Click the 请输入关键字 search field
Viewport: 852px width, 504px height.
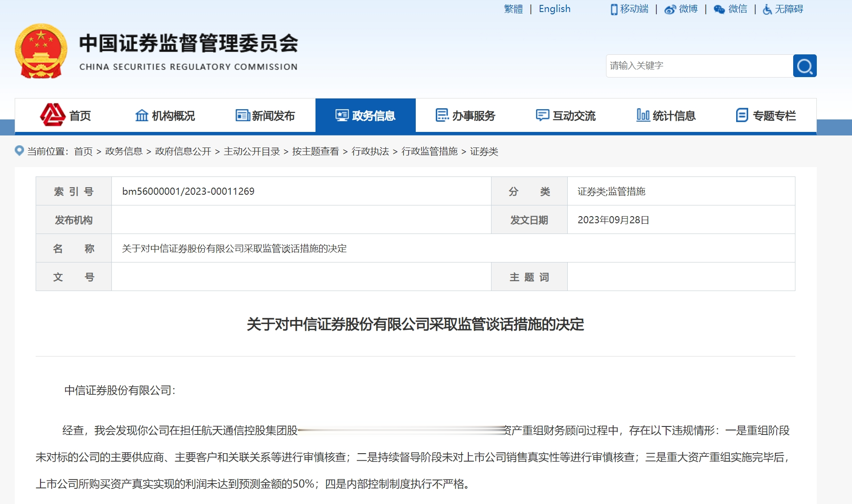point(700,66)
